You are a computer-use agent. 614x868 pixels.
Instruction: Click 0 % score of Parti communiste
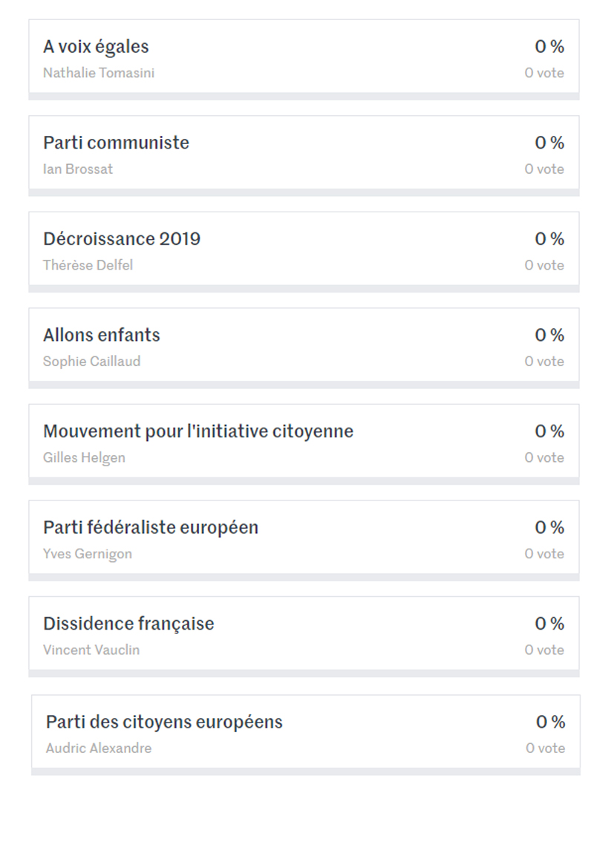click(549, 143)
